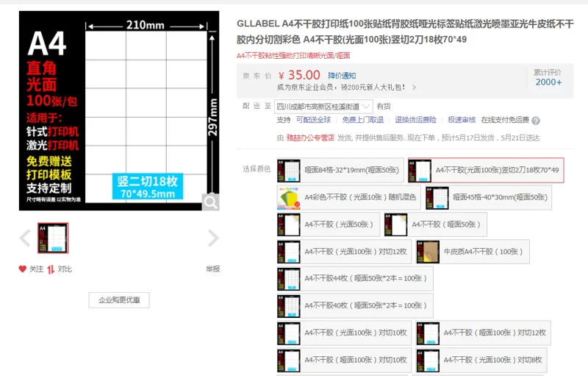
Task: Select option A4不干胶(光面50张)
Action: (x=329, y=224)
